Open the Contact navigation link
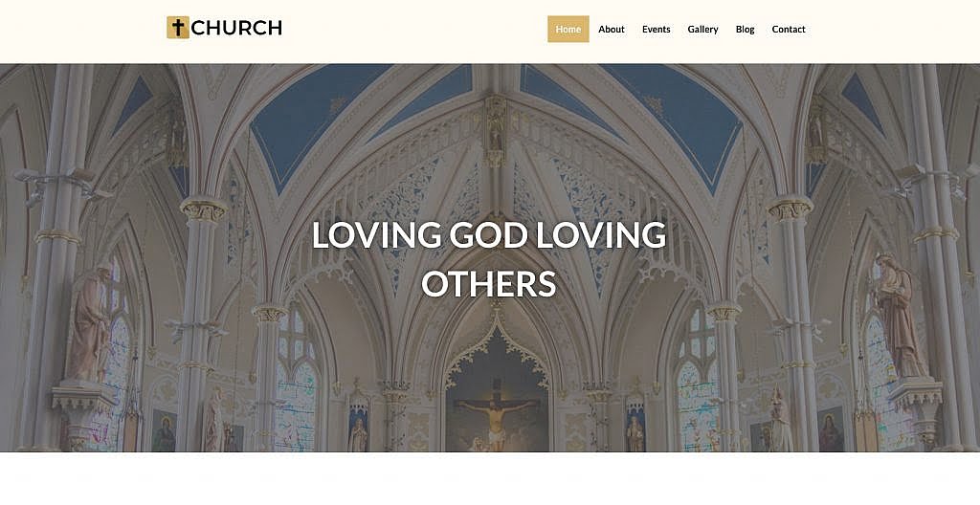 pos(789,30)
